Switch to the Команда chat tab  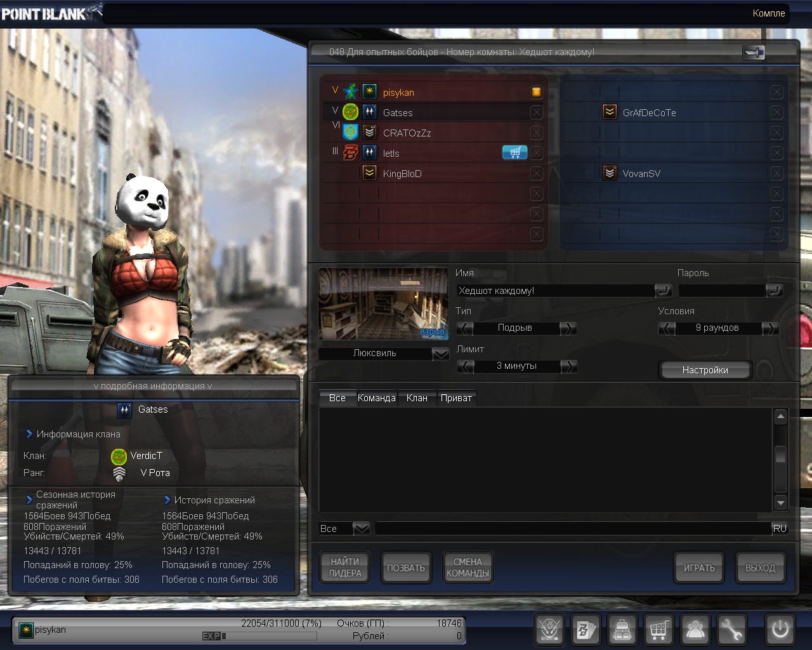(377, 398)
